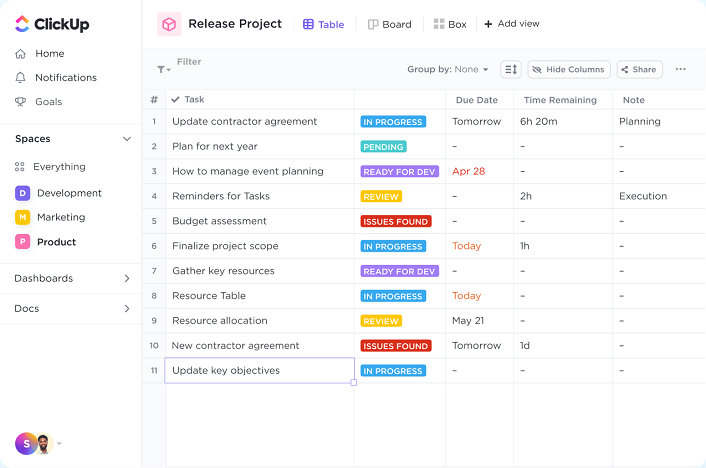Open the Filter icon
Viewport: 706px width, 468px height.
click(x=162, y=69)
